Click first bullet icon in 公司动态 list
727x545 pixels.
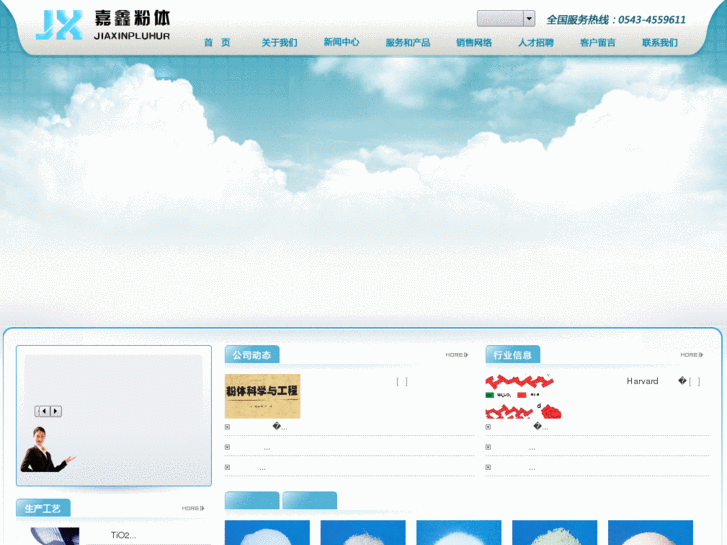227,427
